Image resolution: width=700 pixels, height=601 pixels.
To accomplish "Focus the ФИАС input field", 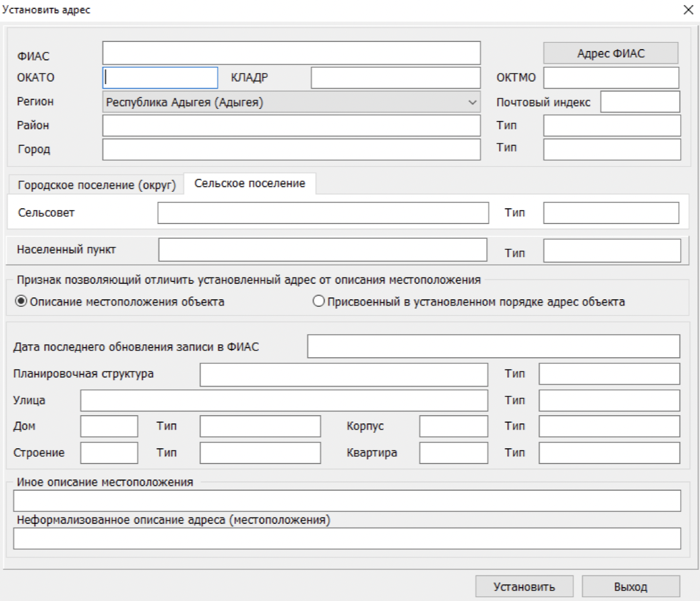I will 291,53.
